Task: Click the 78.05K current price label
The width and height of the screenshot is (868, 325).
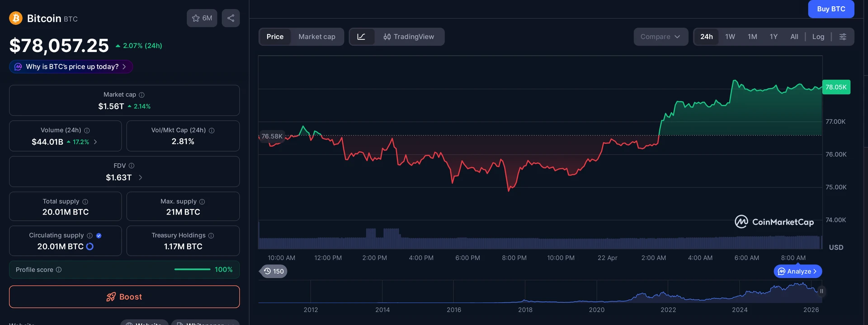Action: tap(836, 87)
